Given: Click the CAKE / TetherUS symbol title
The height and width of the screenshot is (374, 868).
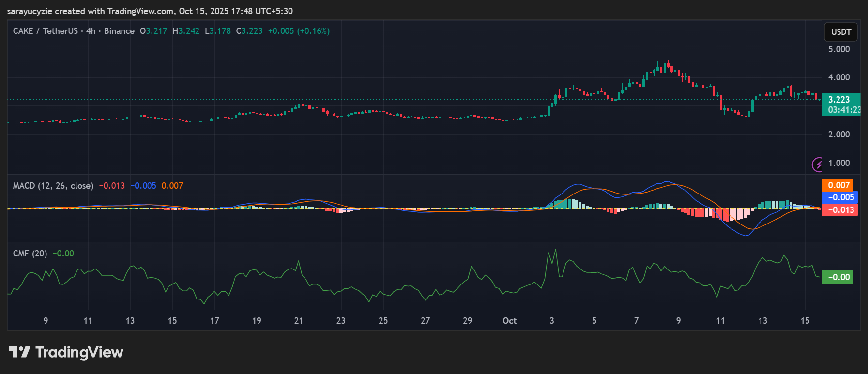Looking at the screenshot, I should click(x=45, y=31).
